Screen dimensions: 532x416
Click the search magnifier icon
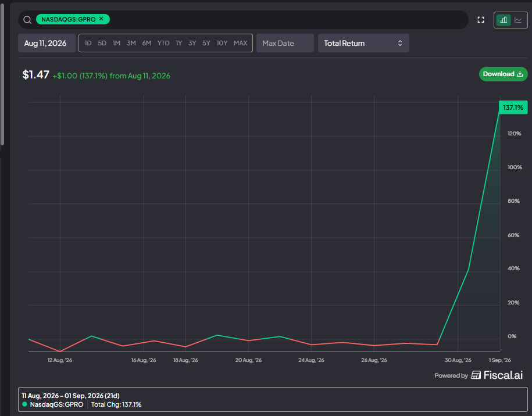[x=27, y=20]
